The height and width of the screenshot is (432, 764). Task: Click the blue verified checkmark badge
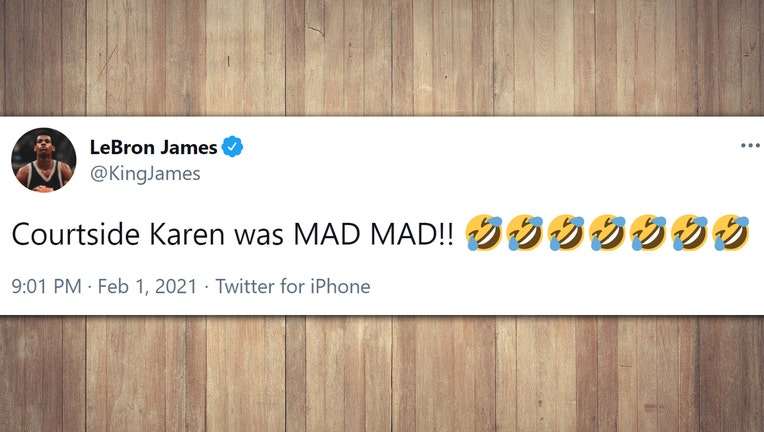(x=232, y=146)
